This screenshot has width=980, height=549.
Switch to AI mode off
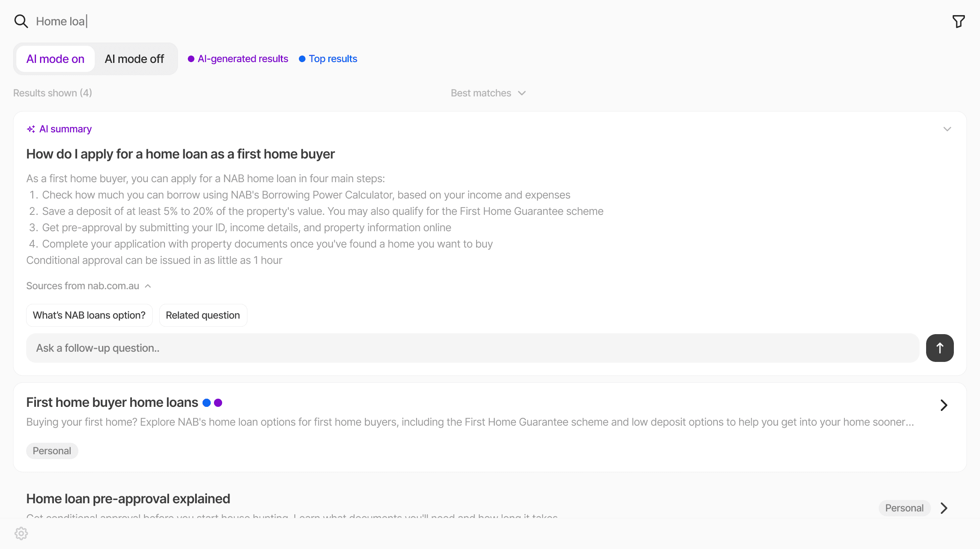(x=134, y=59)
